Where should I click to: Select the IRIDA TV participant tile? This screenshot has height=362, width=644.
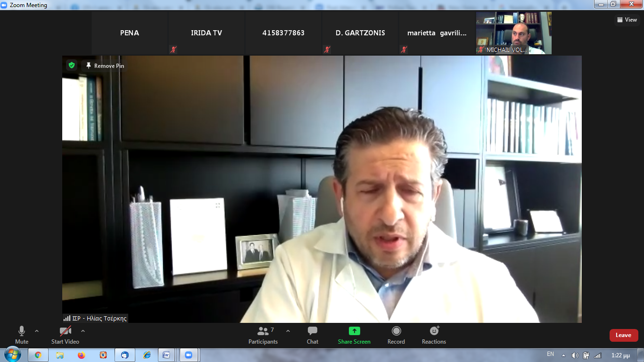pyautogui.click(x=206, y=33)
